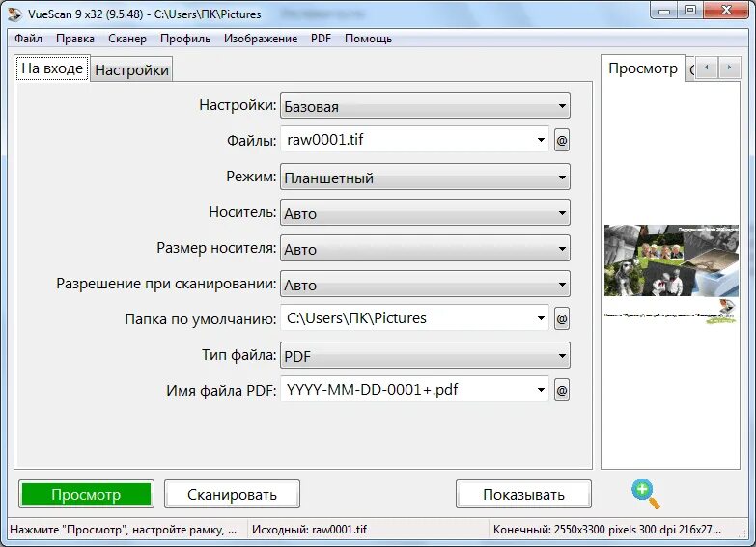Maximize the VueScan window
Viewport: 756px width, 547px height.
tap(690, 11)
